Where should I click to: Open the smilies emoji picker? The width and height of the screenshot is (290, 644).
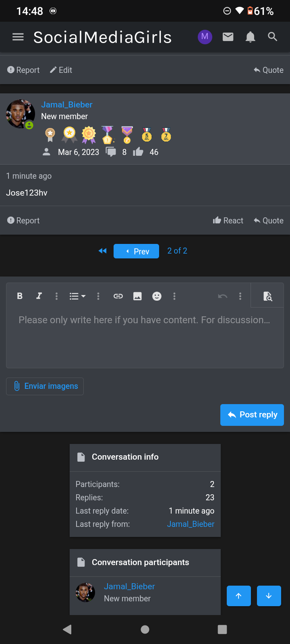tap(157, 296)
